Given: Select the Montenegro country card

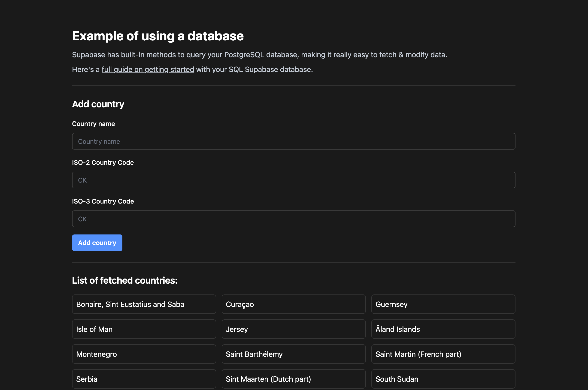Looking at the screenshot, I should click(x=144, y=354).
